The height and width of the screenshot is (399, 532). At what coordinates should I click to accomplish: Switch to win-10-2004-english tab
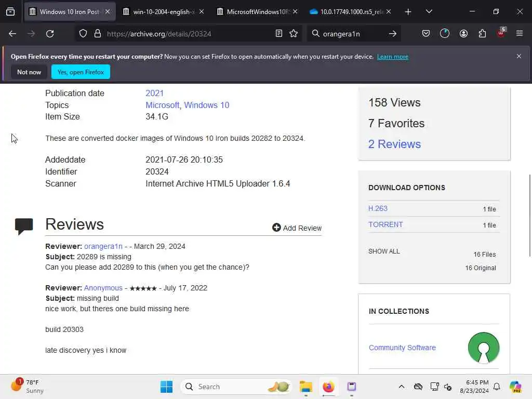pyautogui.click(x=164, y=12)
